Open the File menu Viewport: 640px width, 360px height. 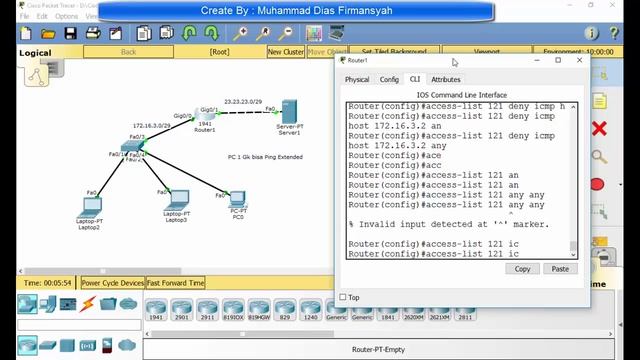point(24,16)
